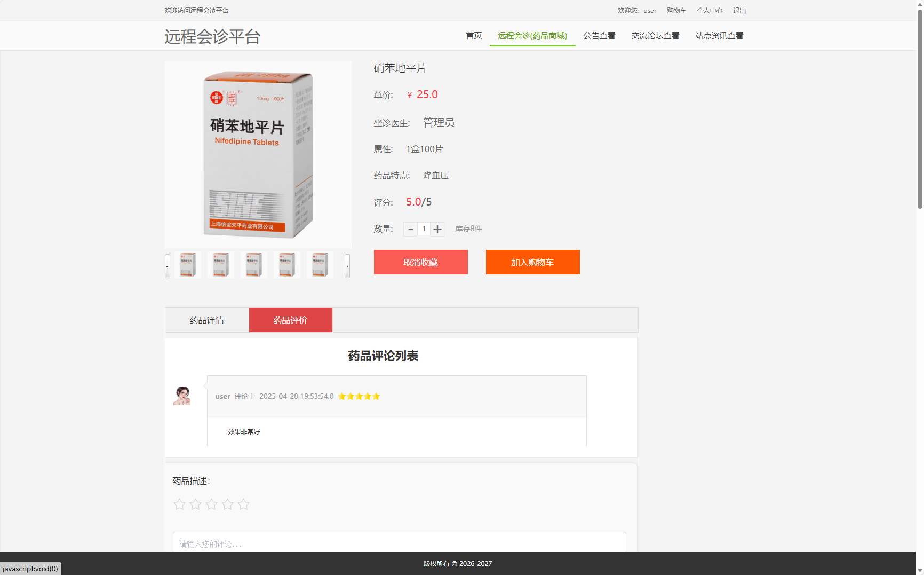This screenshot has height=575, width=924.
Task: Open the 首页 menu item
Action: [x=473, y=35]
